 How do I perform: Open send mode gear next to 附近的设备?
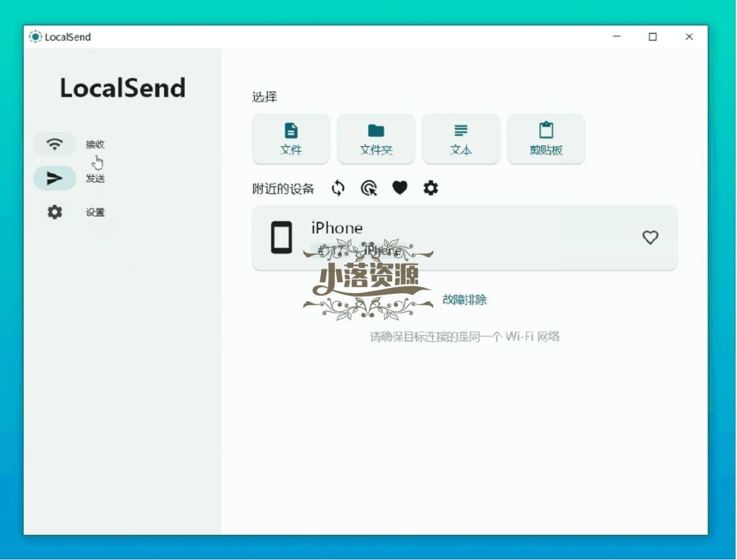[x=430, y=189]
